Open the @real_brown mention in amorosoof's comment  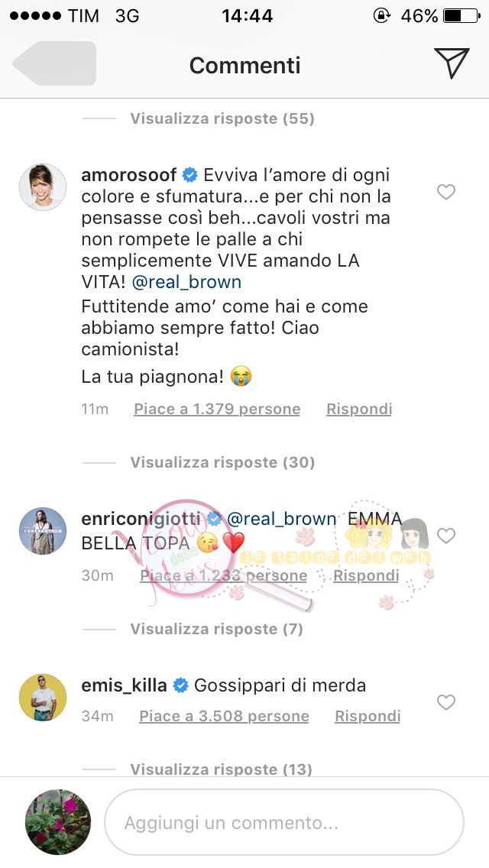click(x=186, y=282)
